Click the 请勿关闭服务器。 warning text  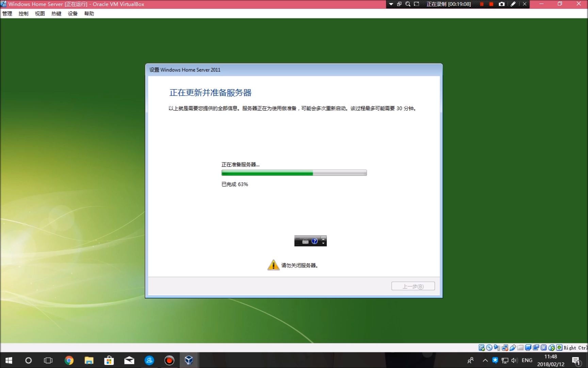click(x=299, y=265)
